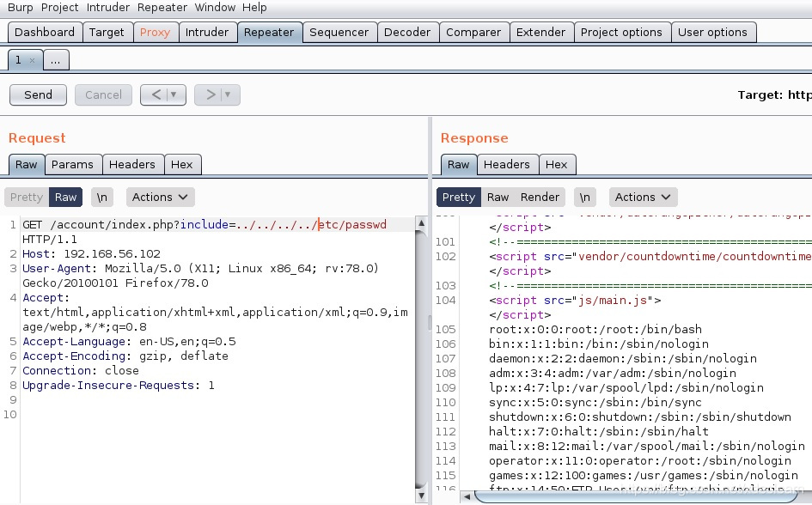Click the response horizontal scrollbar thumb

pyautogui.click(x=637, y=497)
